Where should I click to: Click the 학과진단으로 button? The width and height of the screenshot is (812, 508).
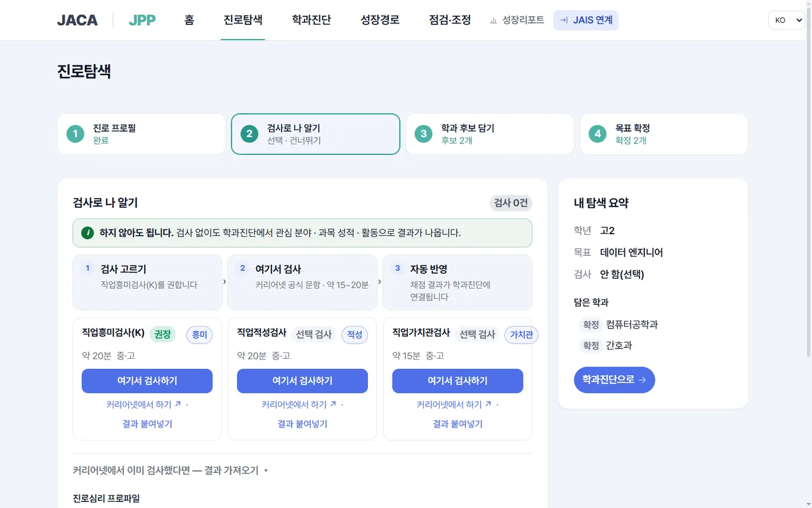(x=614, y=380)
